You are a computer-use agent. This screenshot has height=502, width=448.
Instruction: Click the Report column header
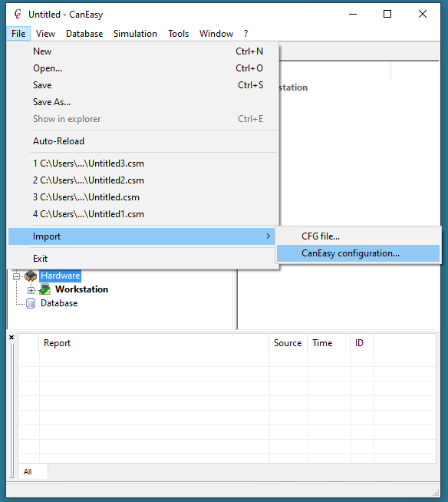(154, 343)
